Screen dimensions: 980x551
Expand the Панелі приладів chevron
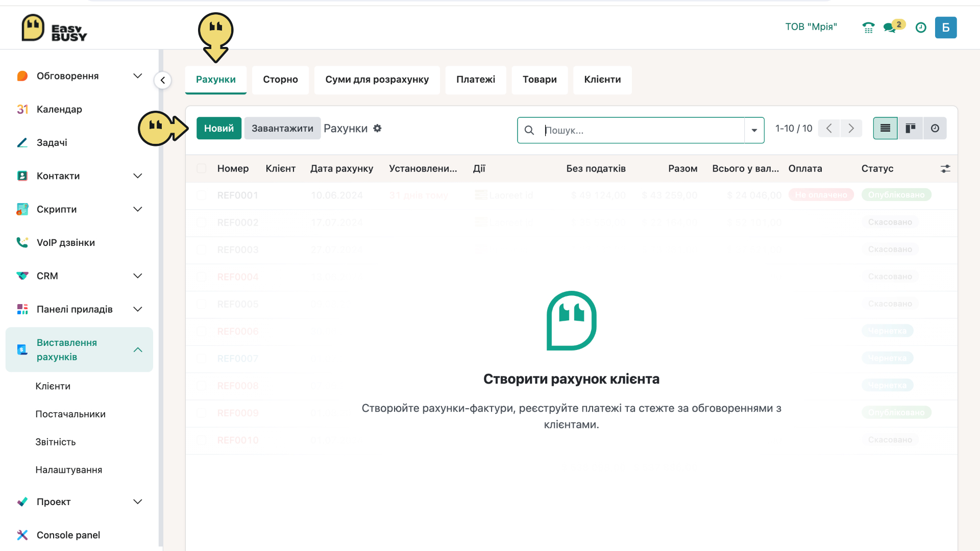pyautogui.click(x=138, y=309)
